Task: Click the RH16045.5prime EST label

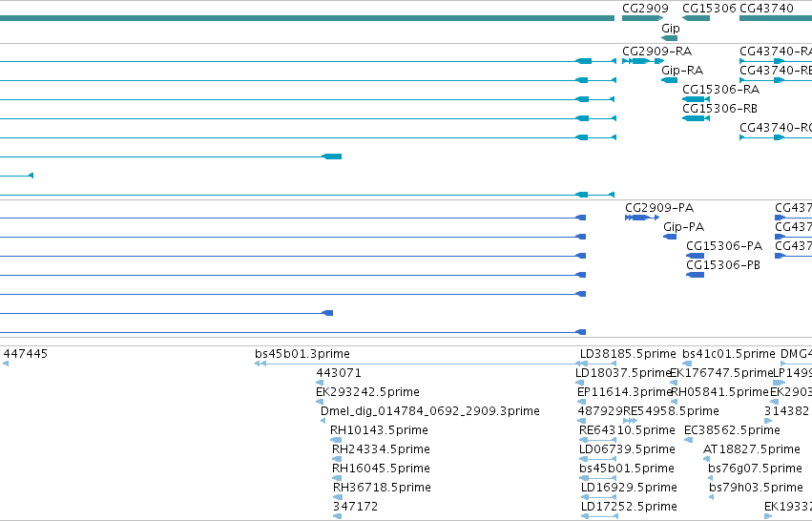Action: pos(381,469)
